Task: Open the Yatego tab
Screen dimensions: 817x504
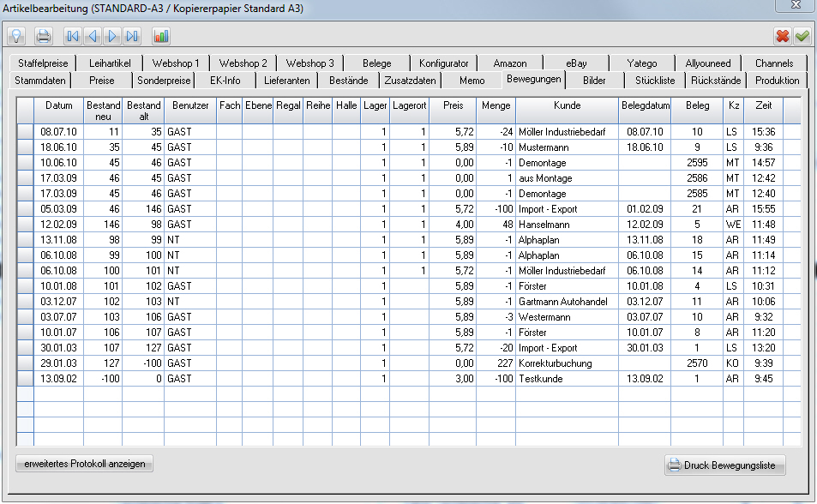Action: (642, 63)
